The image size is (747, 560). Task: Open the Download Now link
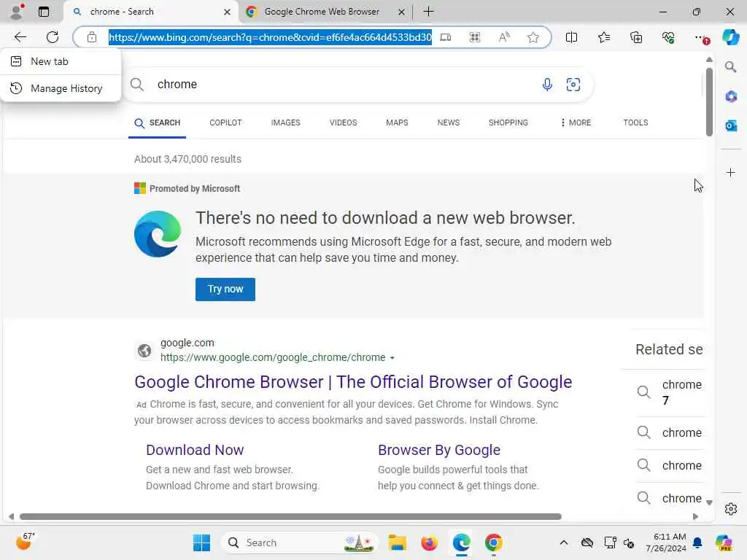point(195,450)
